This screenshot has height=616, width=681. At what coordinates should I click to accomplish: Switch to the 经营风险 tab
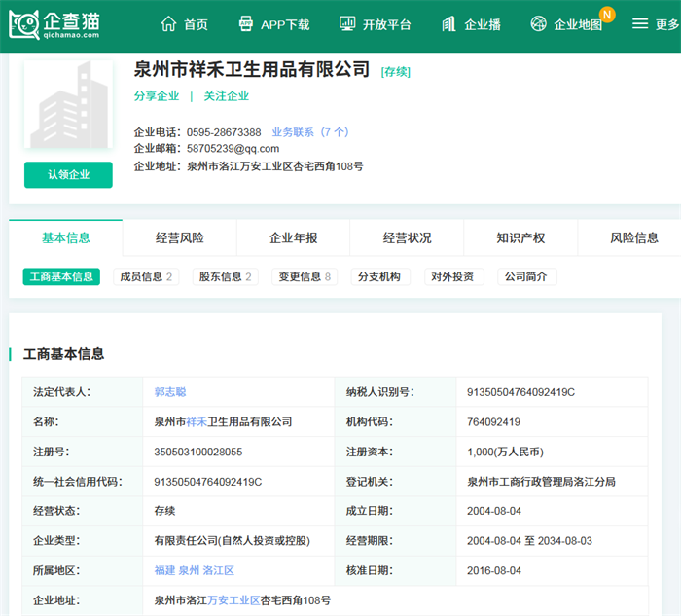[x=180, y=237]
